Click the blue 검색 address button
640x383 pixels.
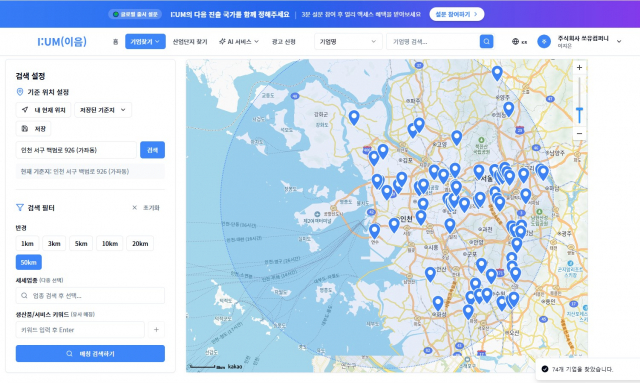pos(152,150)
